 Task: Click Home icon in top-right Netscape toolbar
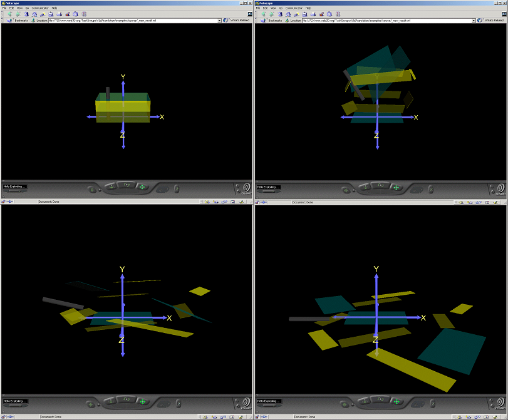[289, 14]
